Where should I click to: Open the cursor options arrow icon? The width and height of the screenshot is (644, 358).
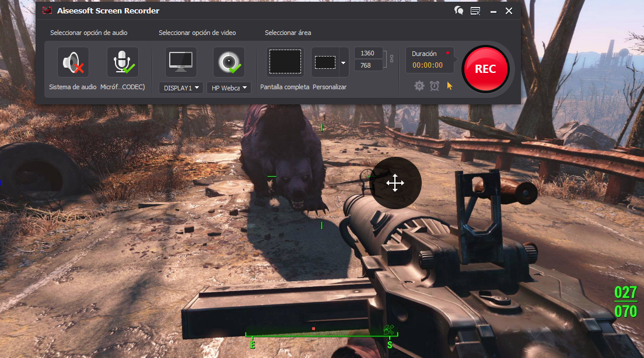click(450, 86)
